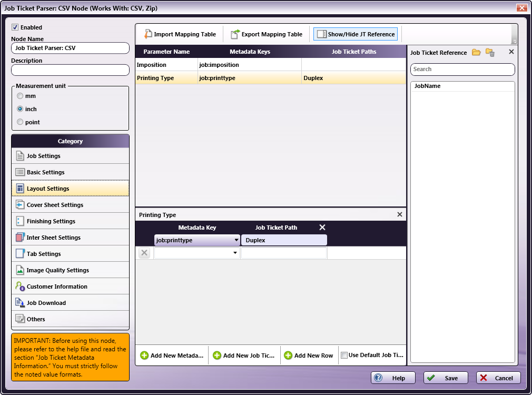Click the green plus of Add New Row

[x=288, y=355]
